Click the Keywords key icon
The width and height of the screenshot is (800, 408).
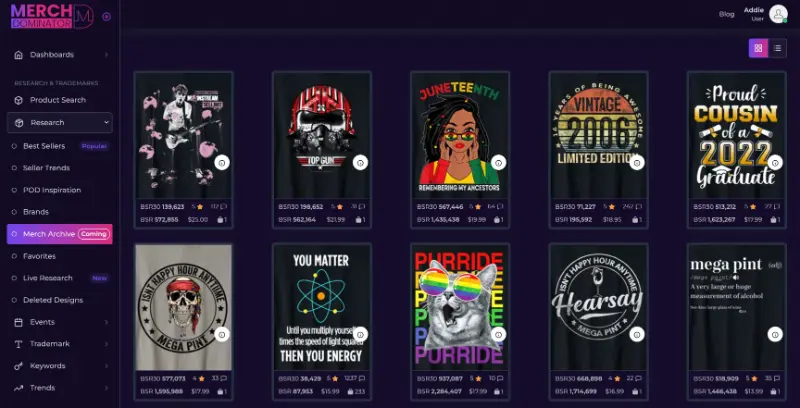(18, 366)
